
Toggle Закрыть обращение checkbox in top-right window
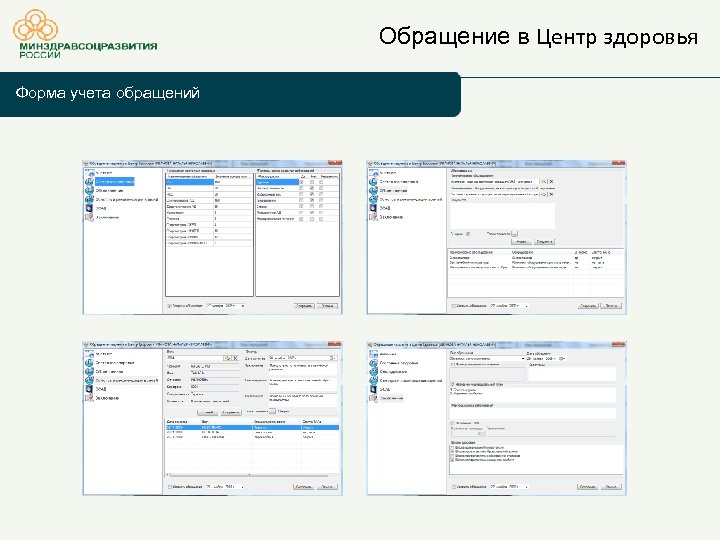pyautogui.click(x=453, y=305)
